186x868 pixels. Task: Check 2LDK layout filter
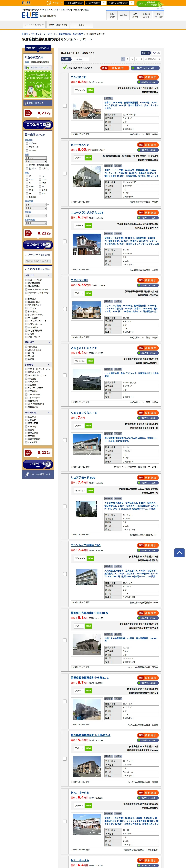tap(27, 187)
